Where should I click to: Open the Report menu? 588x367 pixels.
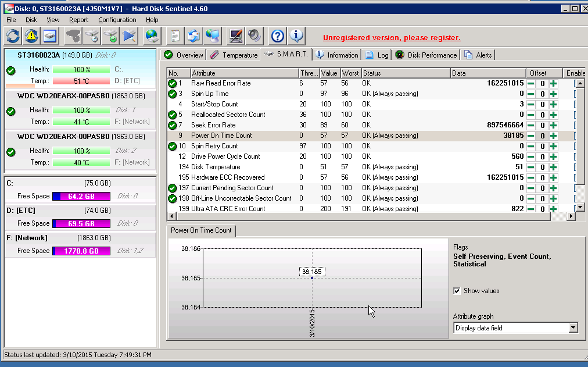pos(78,20)
